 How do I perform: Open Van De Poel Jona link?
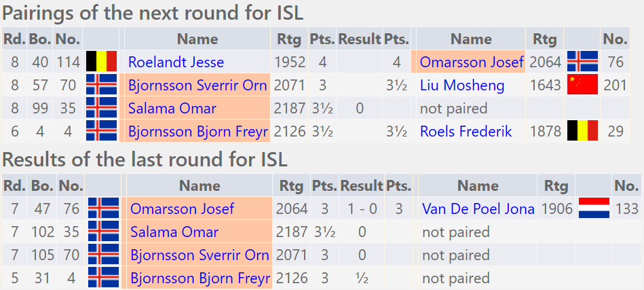click(478, 209)
